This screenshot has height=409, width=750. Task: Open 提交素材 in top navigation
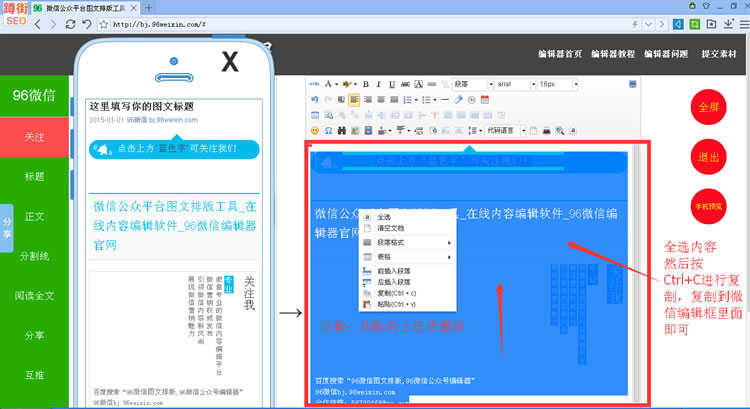[718, 54]
